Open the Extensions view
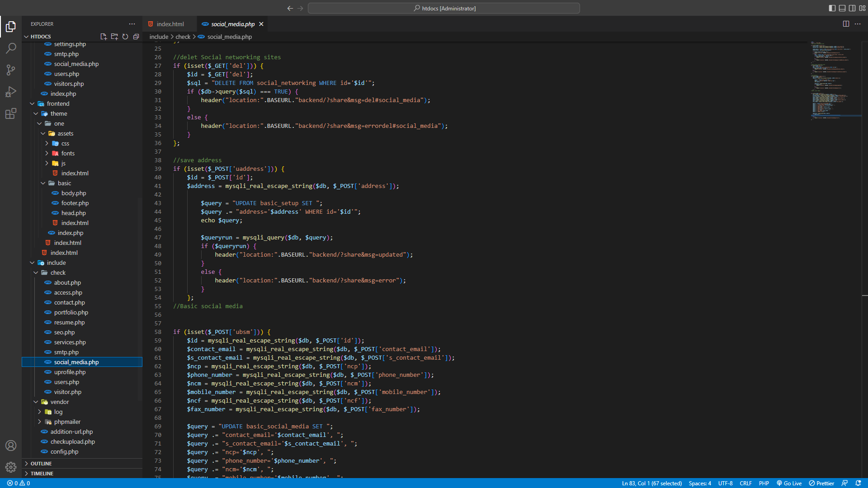Screen dimensions: 868x488 pyautogui.click(x=11, y=113)
